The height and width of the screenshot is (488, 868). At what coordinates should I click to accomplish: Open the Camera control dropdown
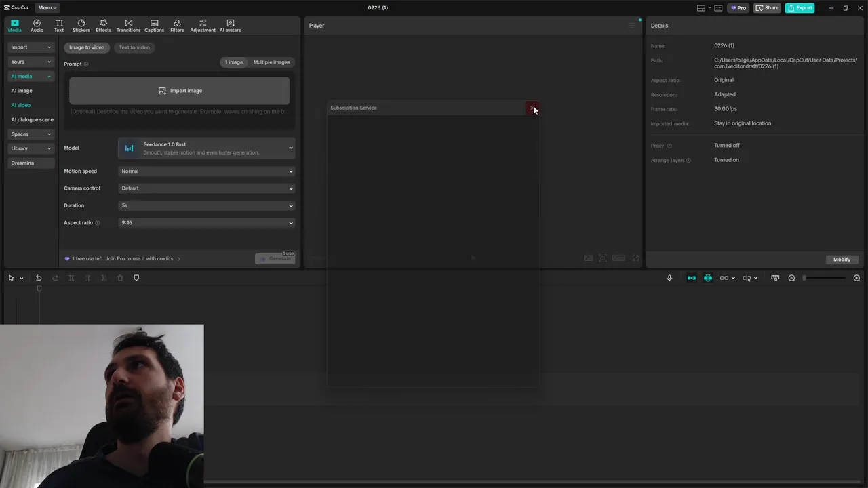pyautogui.click(x=207, y=188)
